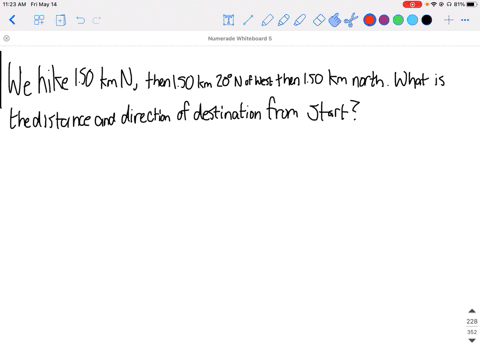The image size is (480, 360).
Task: Add a new color with plus button
Action: (449, 20)
